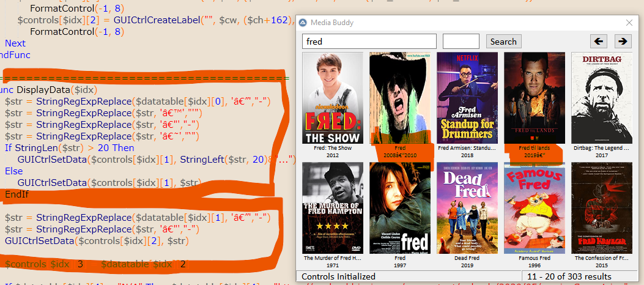Click the 'Dirtbag: The Legend ...' title label
The height and width of the screenshot is (285, 644).
click(x=602, y=148)
